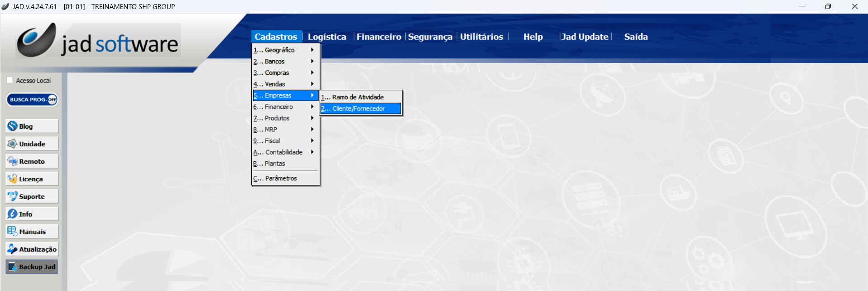Launch Remoto access icon
Screen dimensions: 868x291
(32, 161)
